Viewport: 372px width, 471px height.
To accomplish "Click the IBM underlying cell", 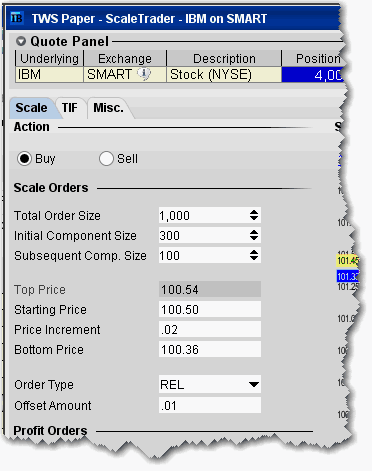I will point(49,74).
